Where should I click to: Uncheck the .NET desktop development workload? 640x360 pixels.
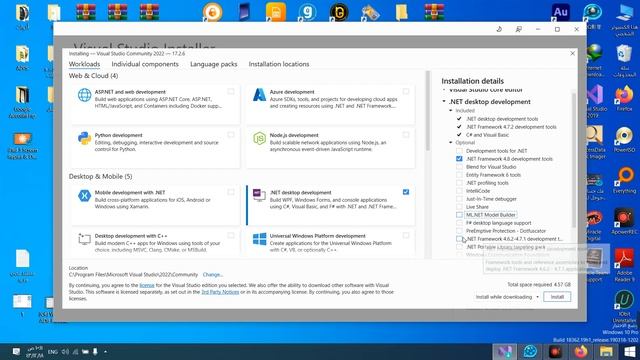(406, 192)
